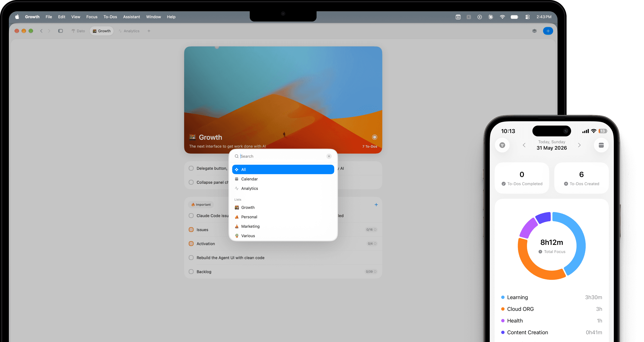Open the filter icon on the phone
This screenshot has width=644, height=342.
click(502, 145)
